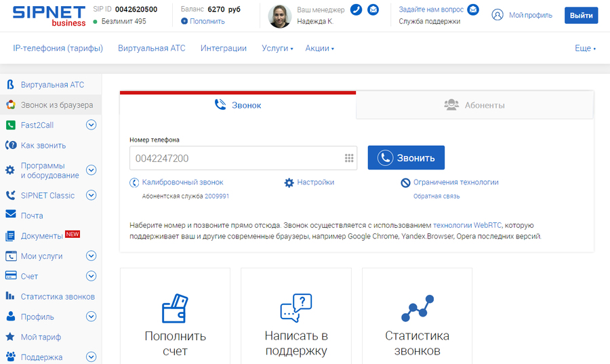610x364 pixels.
Task: Click manager Надежда К. photo
Action: 280,16
